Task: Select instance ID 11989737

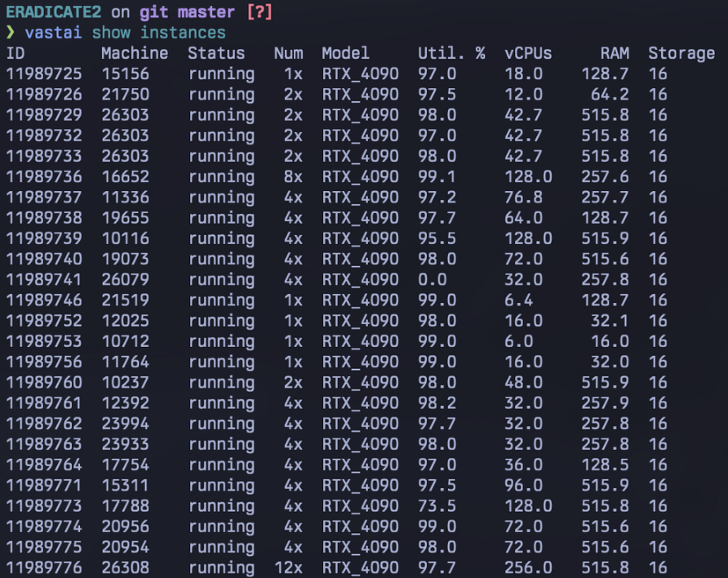Action: tap(44, 198)
